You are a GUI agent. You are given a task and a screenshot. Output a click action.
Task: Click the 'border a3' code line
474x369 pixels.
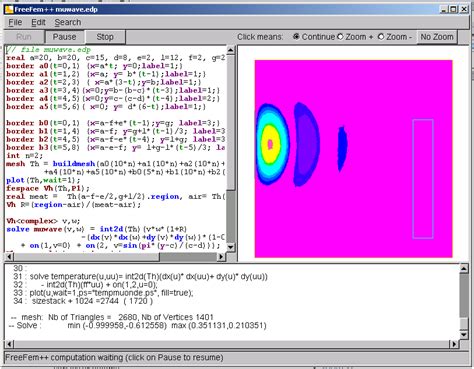pyautogui.click(x=113, y=90)
